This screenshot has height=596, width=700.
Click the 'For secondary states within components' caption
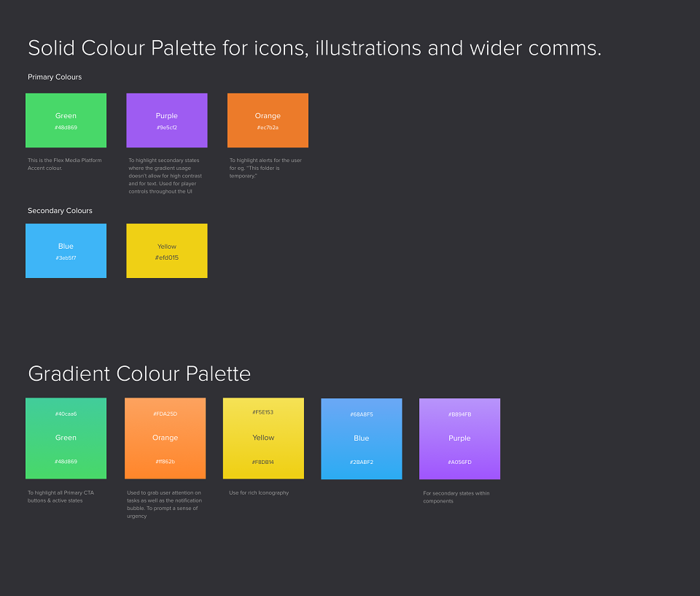click(x=456, y=497)
